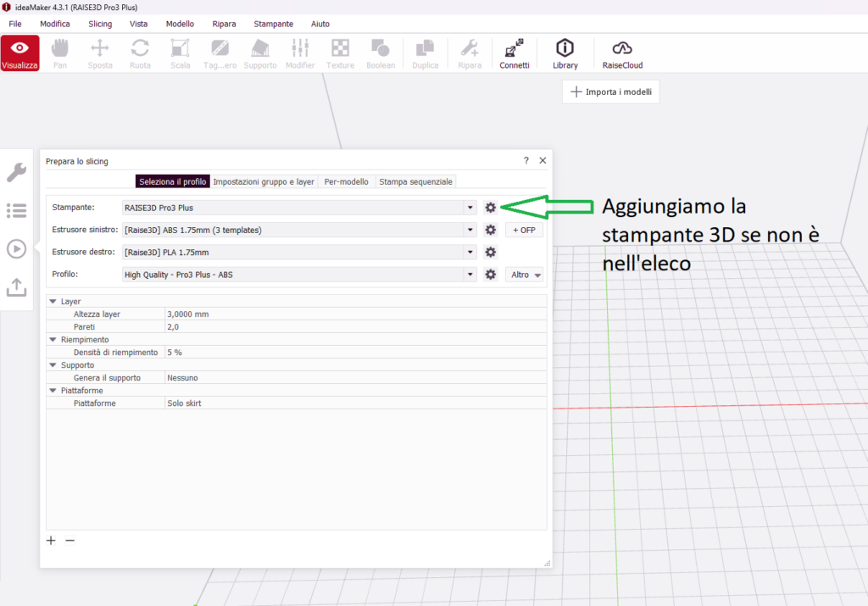Open the Altro dropdown button
Viewport: 868px width, 606px height.
click(524, 275)
